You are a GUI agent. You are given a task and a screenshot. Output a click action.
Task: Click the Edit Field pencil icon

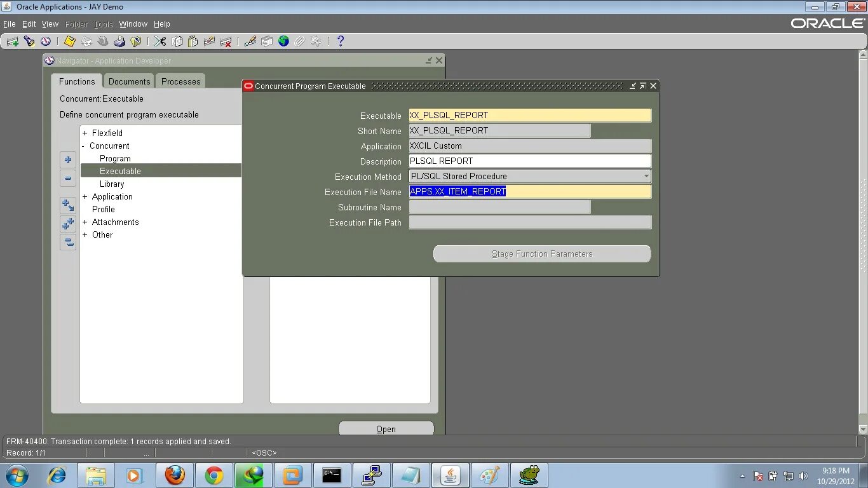point(250,41)
